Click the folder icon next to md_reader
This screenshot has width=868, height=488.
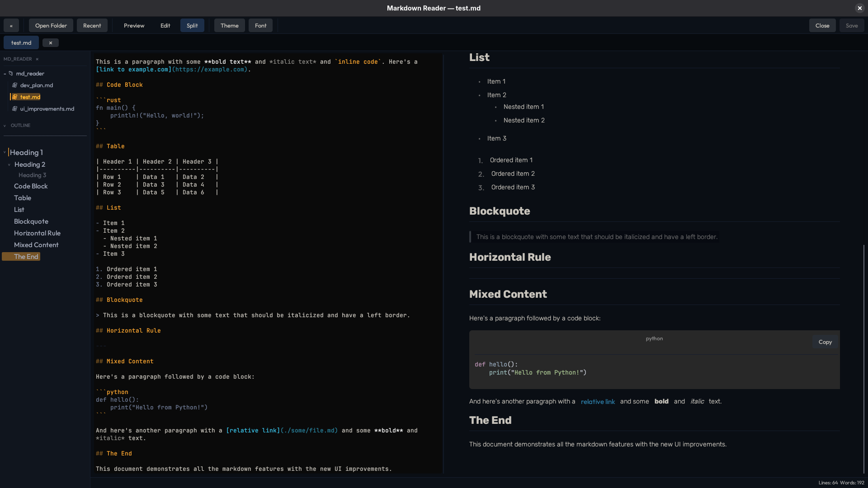[10, 73]
